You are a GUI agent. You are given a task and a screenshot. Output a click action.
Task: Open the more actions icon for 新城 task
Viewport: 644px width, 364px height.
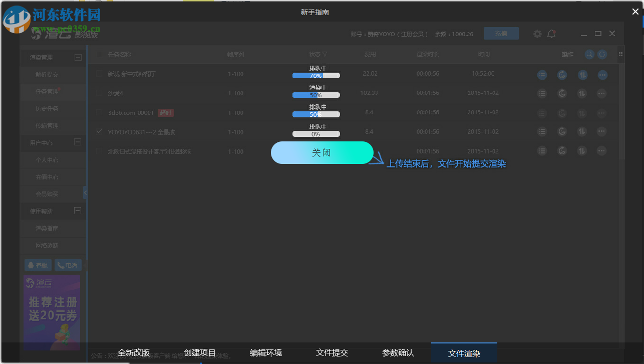[x=601, y=75]
